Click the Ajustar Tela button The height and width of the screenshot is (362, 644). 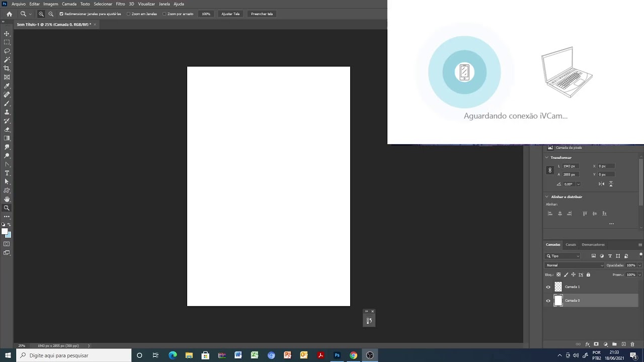[x=230, y=14]
